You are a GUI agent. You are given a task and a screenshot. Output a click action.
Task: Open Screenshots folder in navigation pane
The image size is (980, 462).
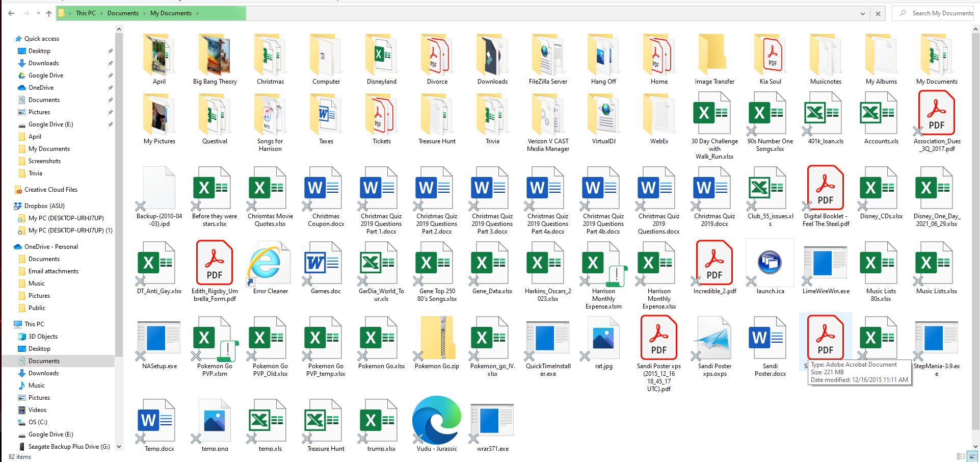pyautogui.click(x=44, y=161)
